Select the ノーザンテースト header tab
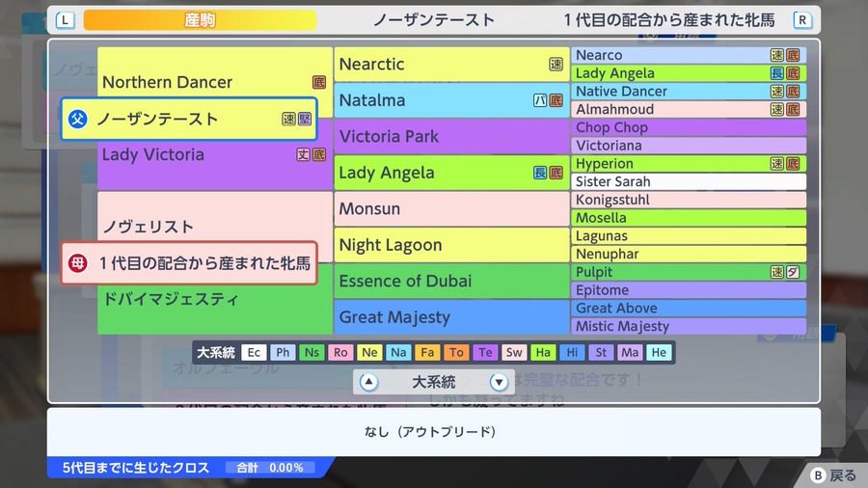This screenshot has height=488, width=868. [x=433, y=20]
